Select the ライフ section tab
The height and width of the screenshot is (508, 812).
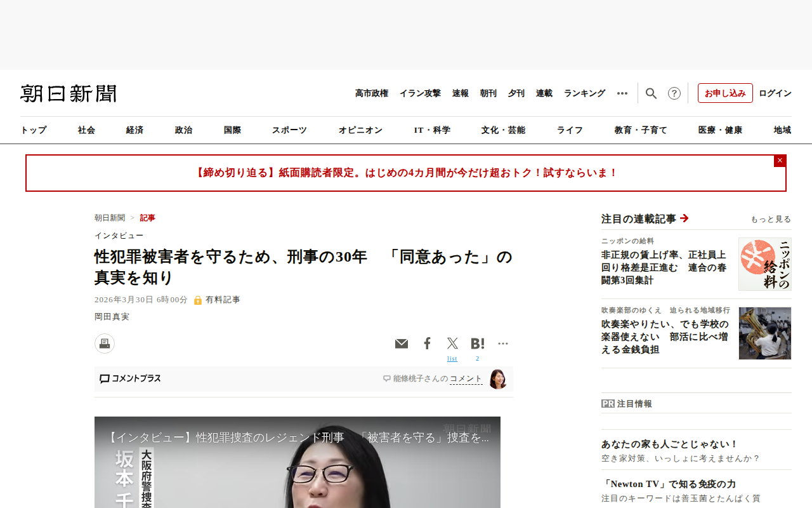(570, 130)
